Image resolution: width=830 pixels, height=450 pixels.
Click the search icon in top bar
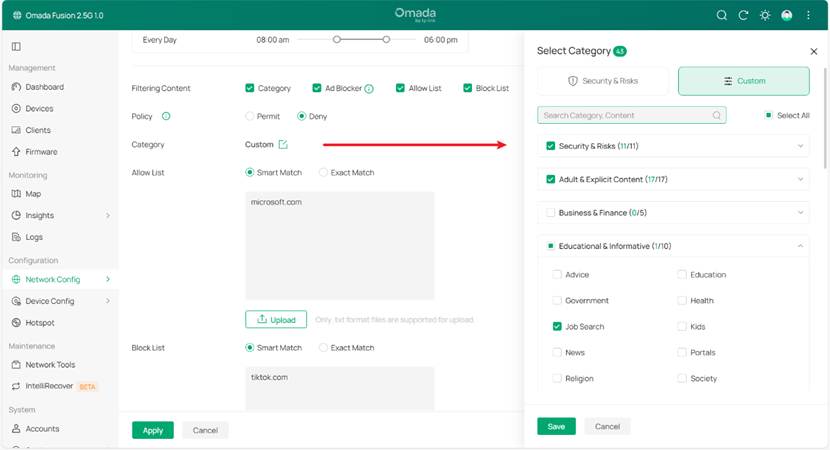click(721, 15)
